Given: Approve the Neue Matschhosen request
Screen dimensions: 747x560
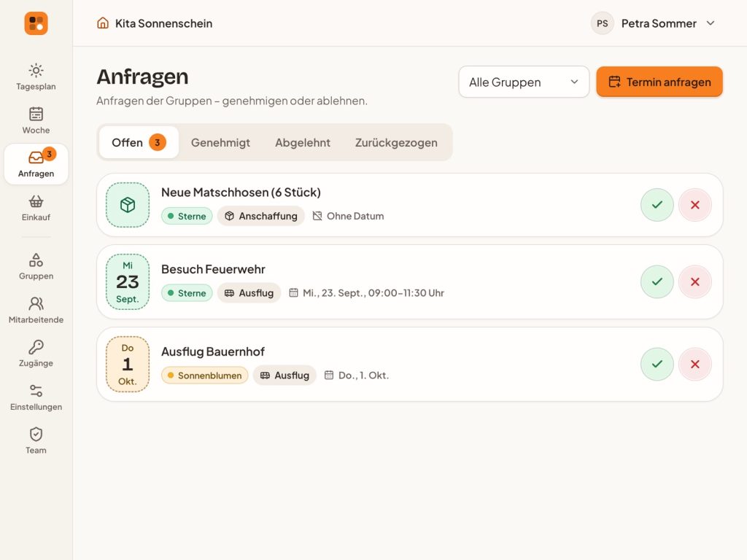Looking at the screenshot, I should point(657,205).
